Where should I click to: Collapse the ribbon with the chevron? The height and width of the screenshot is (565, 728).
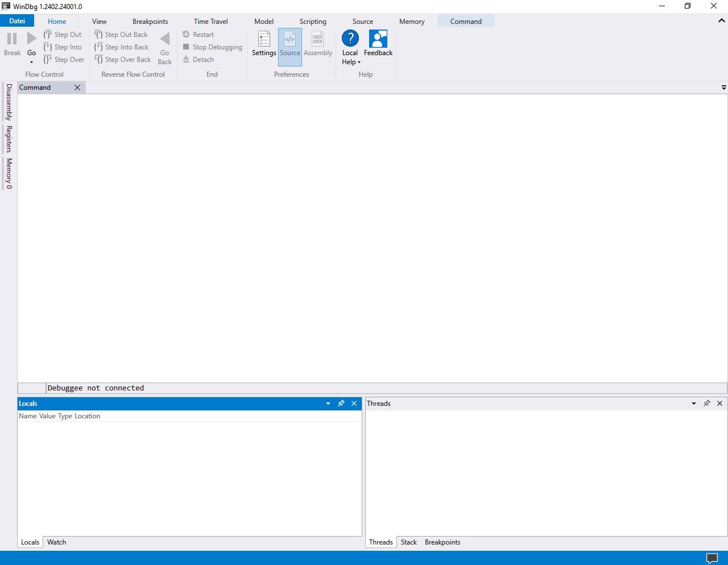click(x=721, y=20)
